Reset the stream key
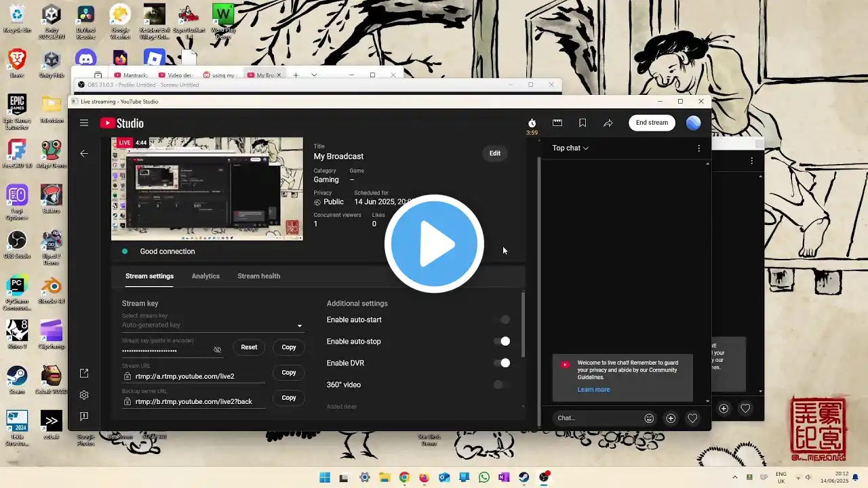This screenshot has height=488, width=868. point(249,347)
